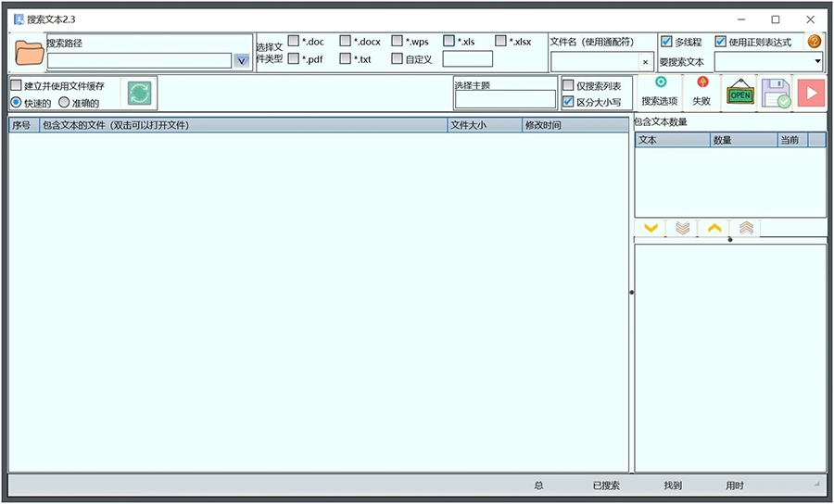The height and width of the screenshot is (504, 834).
Task: Click the 修改时间 column header
Action: (x=575, y=125)
